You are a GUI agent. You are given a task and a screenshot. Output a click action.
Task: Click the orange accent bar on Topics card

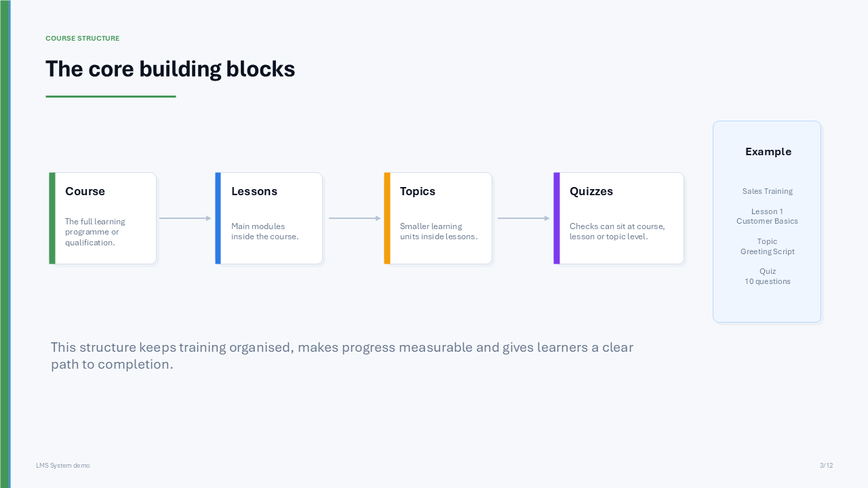tap(387, 218)
